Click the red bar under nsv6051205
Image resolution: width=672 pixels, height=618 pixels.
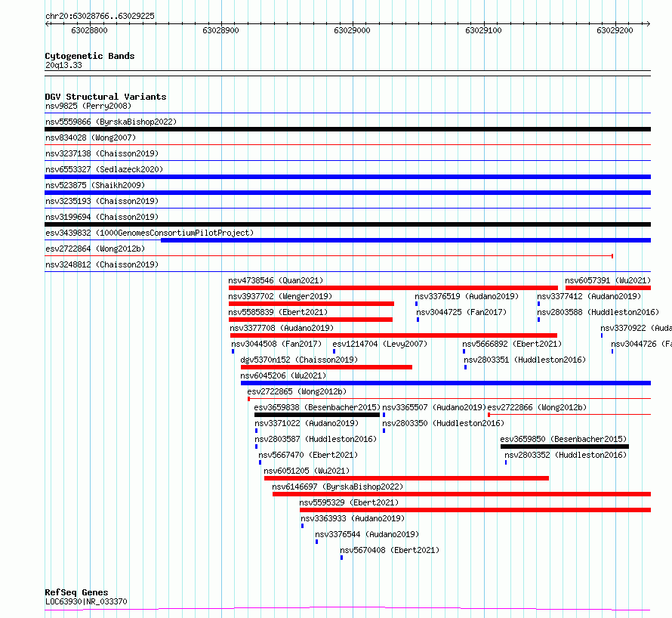pos(407,478)
